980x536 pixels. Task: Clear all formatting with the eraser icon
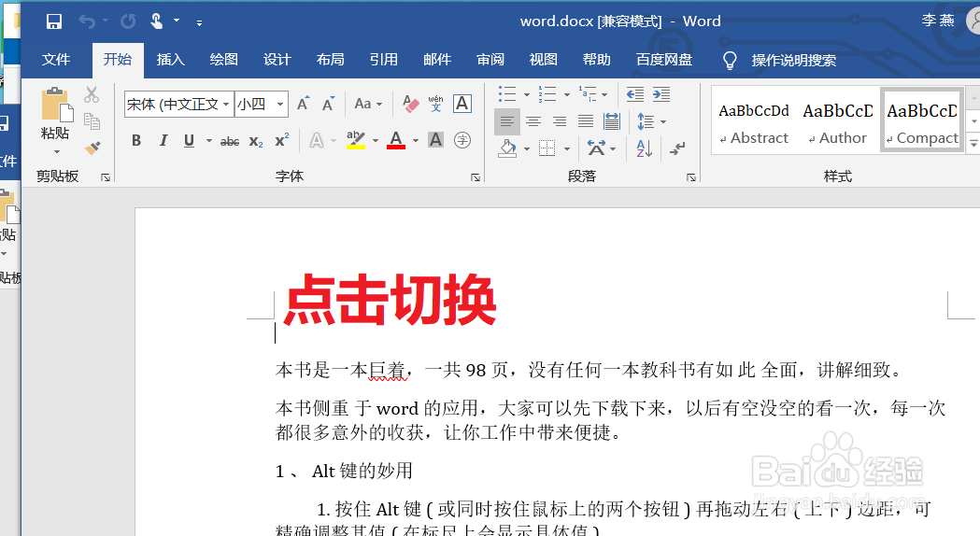(411, 104)
